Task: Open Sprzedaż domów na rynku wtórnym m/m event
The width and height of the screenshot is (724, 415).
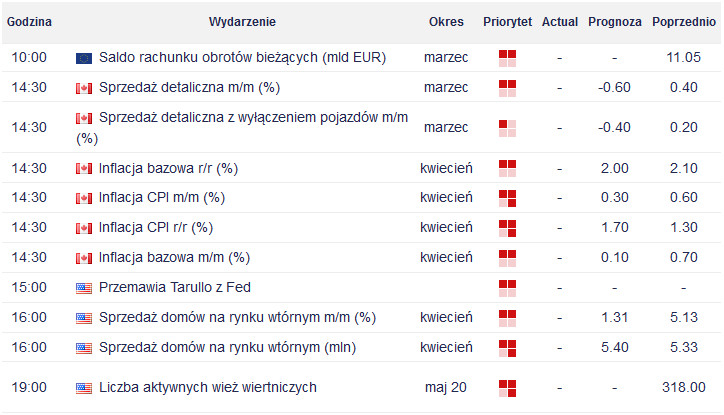Action: click(237, 317)
